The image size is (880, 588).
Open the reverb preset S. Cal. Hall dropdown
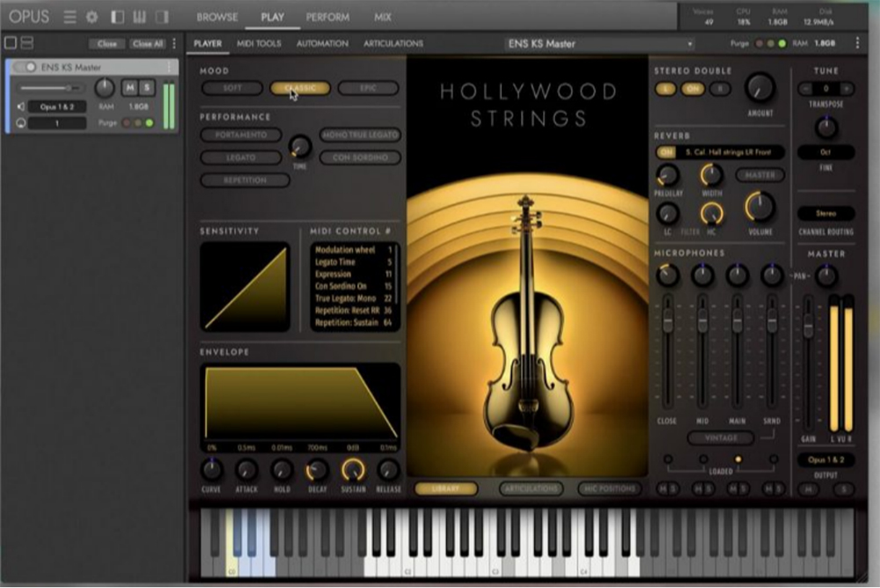tap(730, 152)
